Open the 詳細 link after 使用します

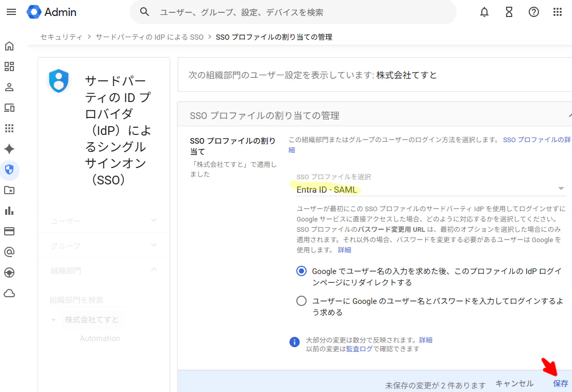[x=344, y=250]
